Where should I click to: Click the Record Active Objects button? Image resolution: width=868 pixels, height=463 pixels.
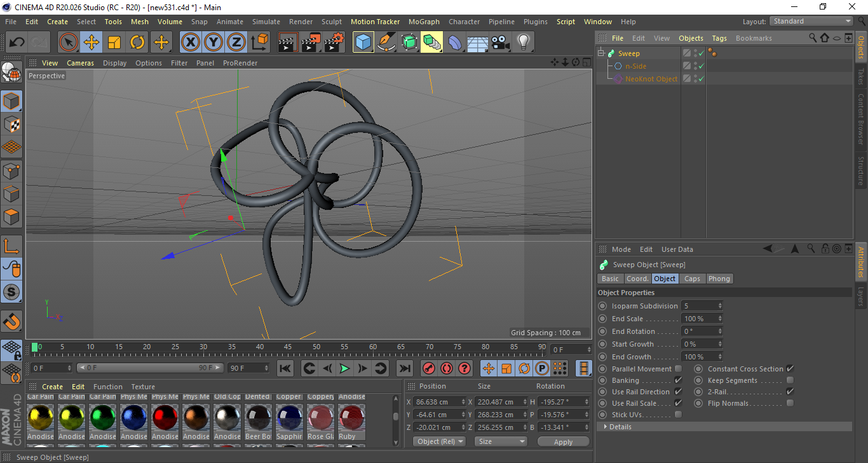pos(428,368)
